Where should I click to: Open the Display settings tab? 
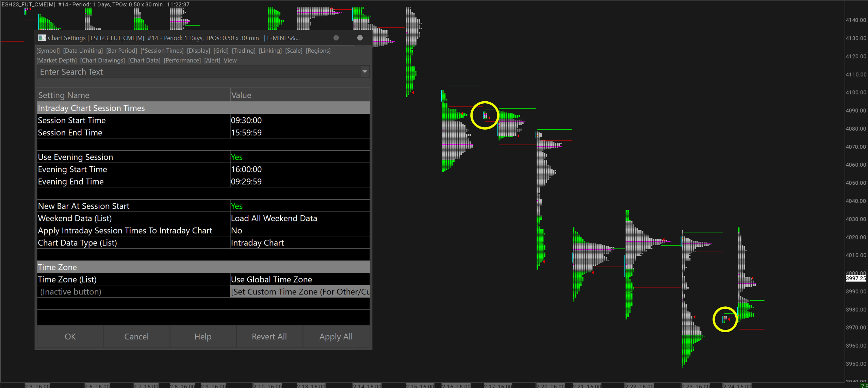[198, 51]
